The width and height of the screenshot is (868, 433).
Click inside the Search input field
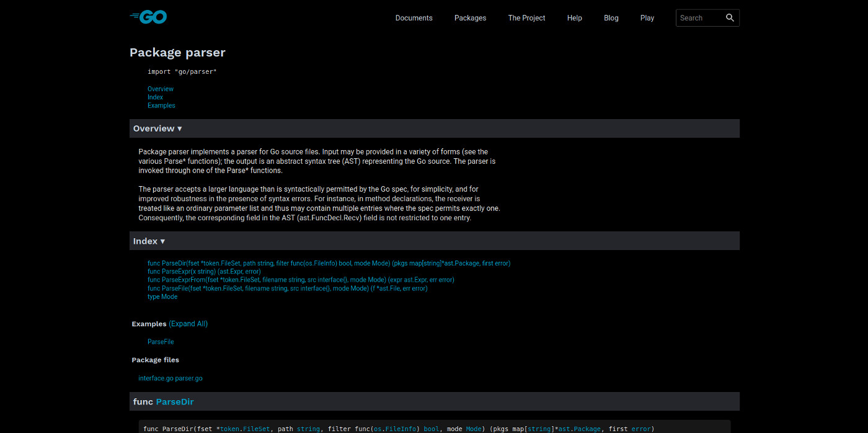701,17
